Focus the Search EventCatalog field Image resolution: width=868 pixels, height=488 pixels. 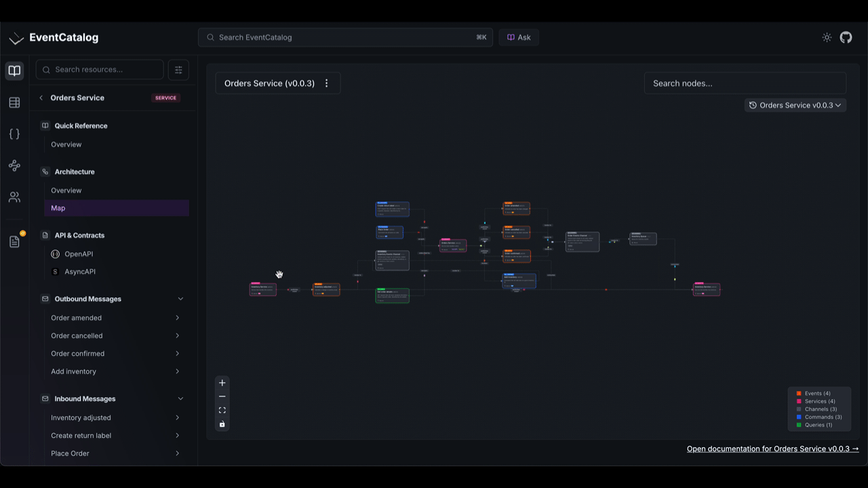click(345, 37)
